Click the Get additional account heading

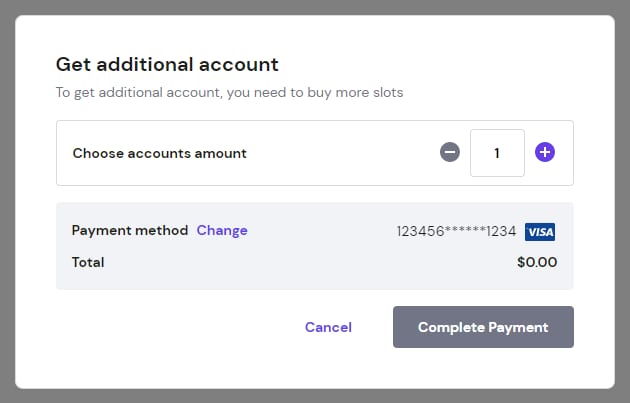167,65
